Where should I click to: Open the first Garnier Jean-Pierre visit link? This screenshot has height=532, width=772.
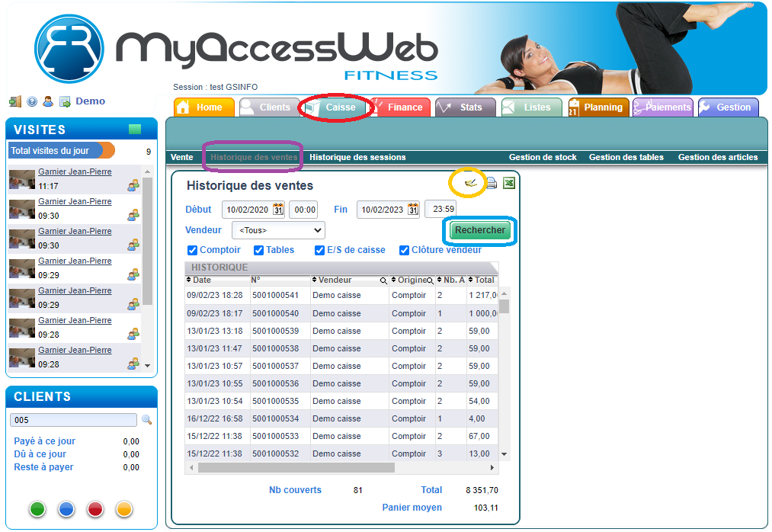click(75, 172)
